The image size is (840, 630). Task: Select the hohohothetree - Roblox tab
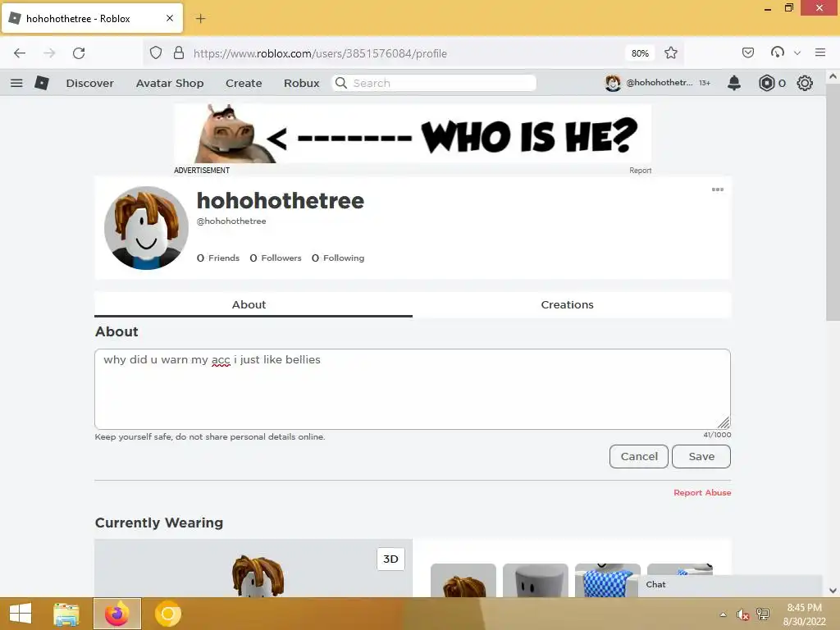click(92, 18)
